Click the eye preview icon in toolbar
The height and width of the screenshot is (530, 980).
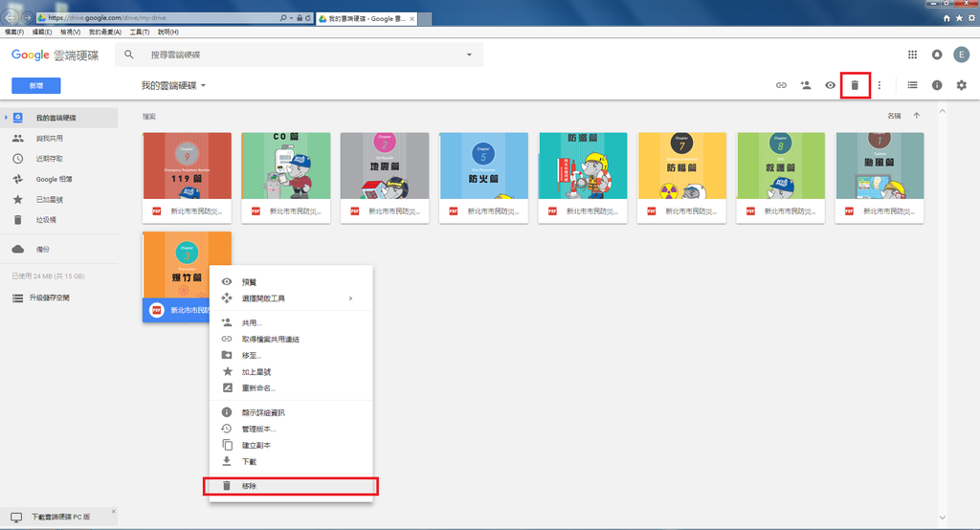830,85
